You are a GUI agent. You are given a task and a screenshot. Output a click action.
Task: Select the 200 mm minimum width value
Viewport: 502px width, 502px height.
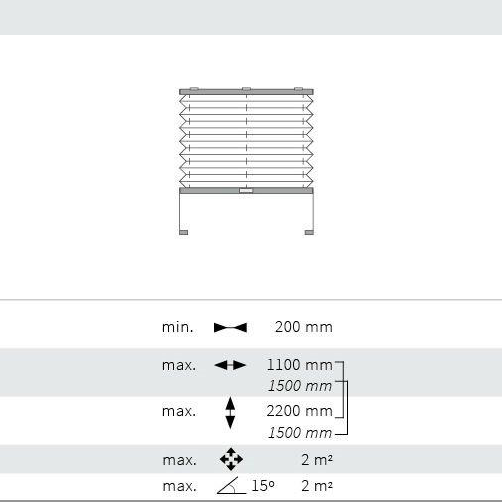[304, 327]
